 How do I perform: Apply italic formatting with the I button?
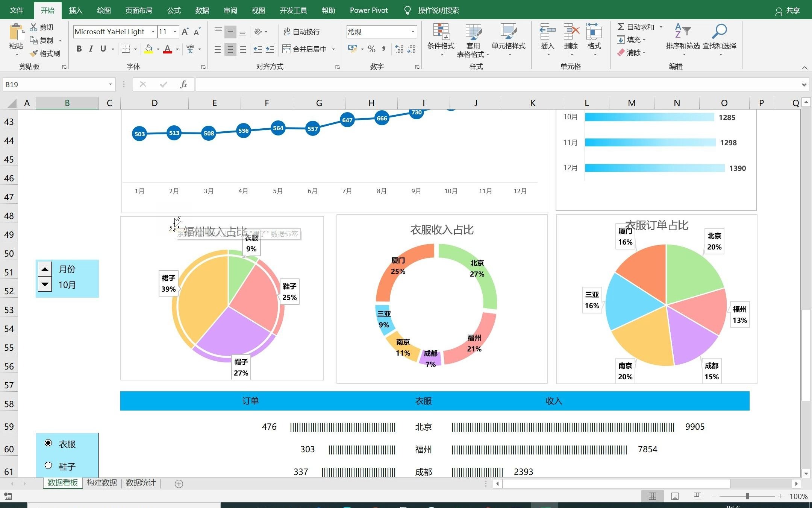click(x=91, y=49)
